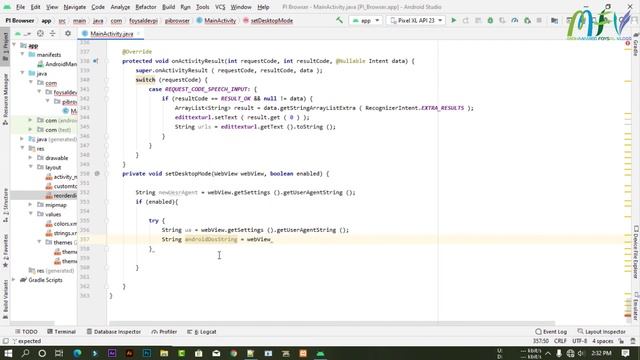
Task: Click the MainActivity breadcrumb in navigation bar
Action: tap(216, 20)
